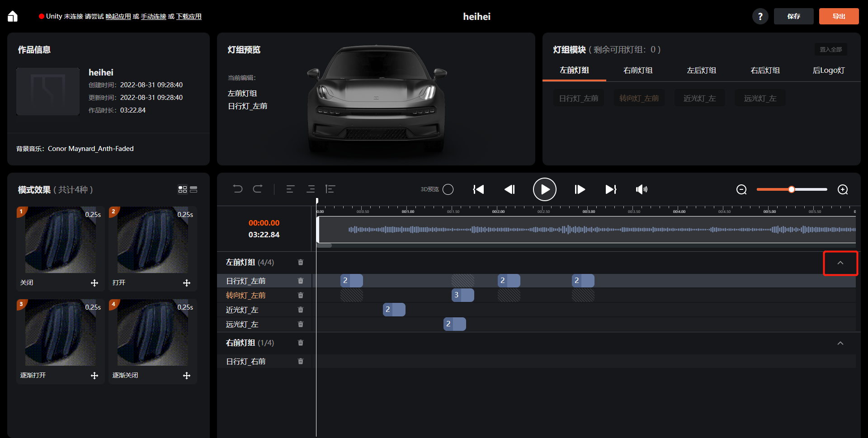
Task: Delete the 日行灯_右前 track
Action: (301, 361)
